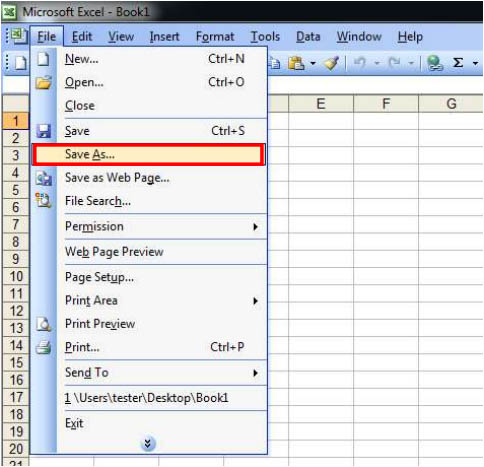Expand the Permission submenu arrow
Image resolution: width=484 pixels, height=467 pixels.
(x=255, y=227)
